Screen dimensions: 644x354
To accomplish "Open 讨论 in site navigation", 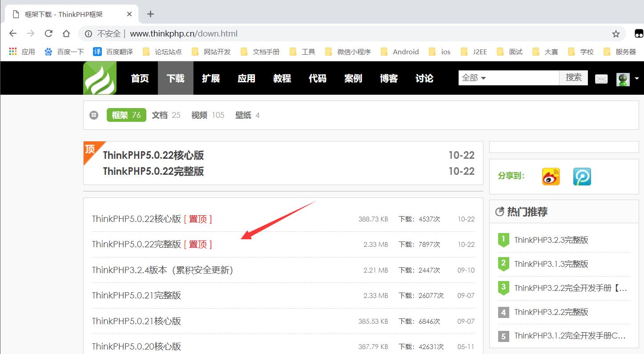I will (x=424, y=78).
